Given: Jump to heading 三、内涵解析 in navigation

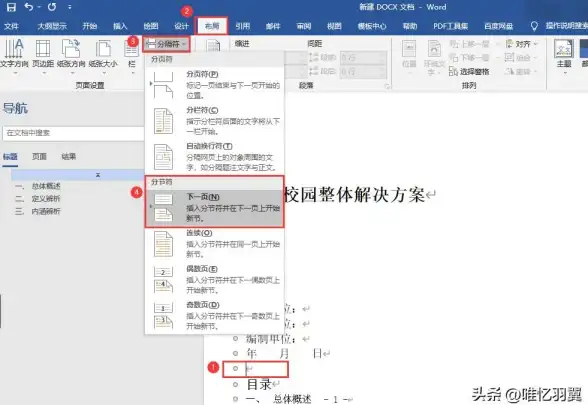Looking at the screenshot, I should 38,212.
